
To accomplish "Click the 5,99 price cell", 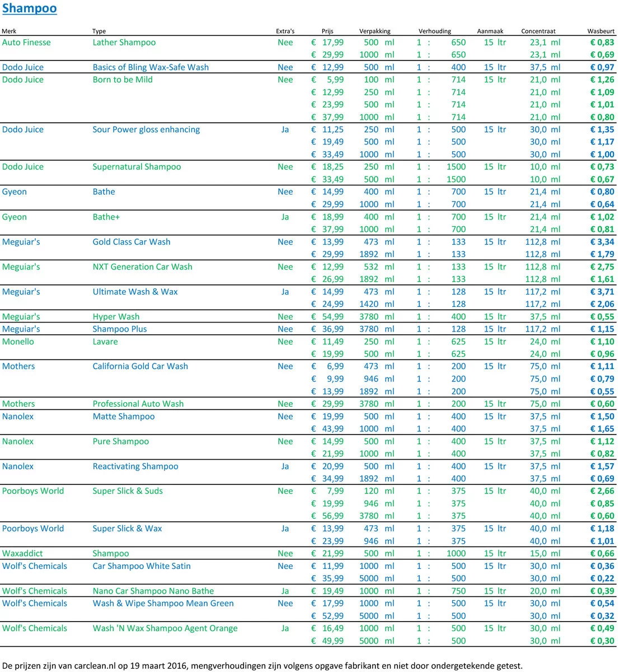I will (x=335, y=80).
